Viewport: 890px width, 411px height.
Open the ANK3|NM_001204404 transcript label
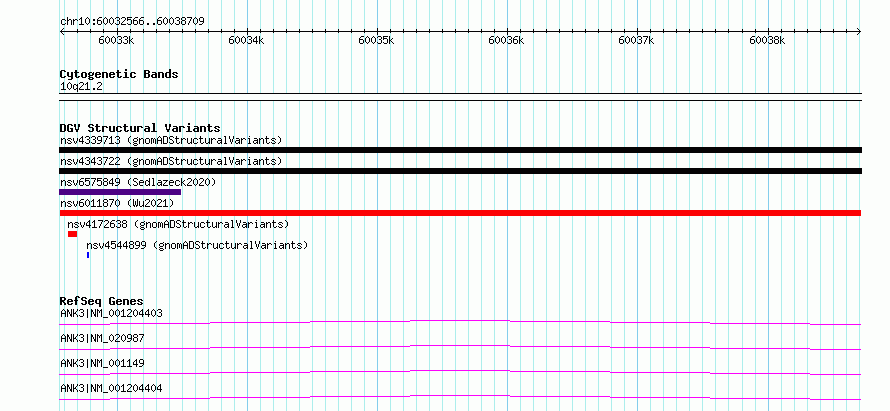pyautogui.click(x=112, y=388)
